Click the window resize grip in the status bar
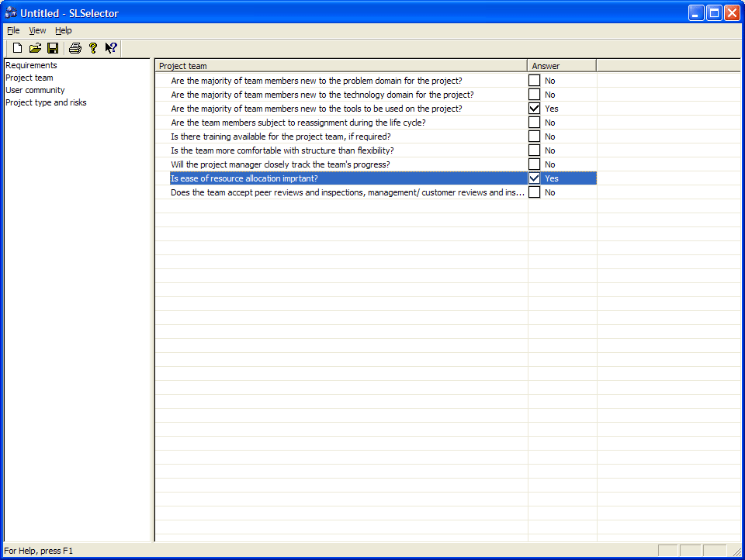This screenshot has height=560, width=745. tap(736, 551)
